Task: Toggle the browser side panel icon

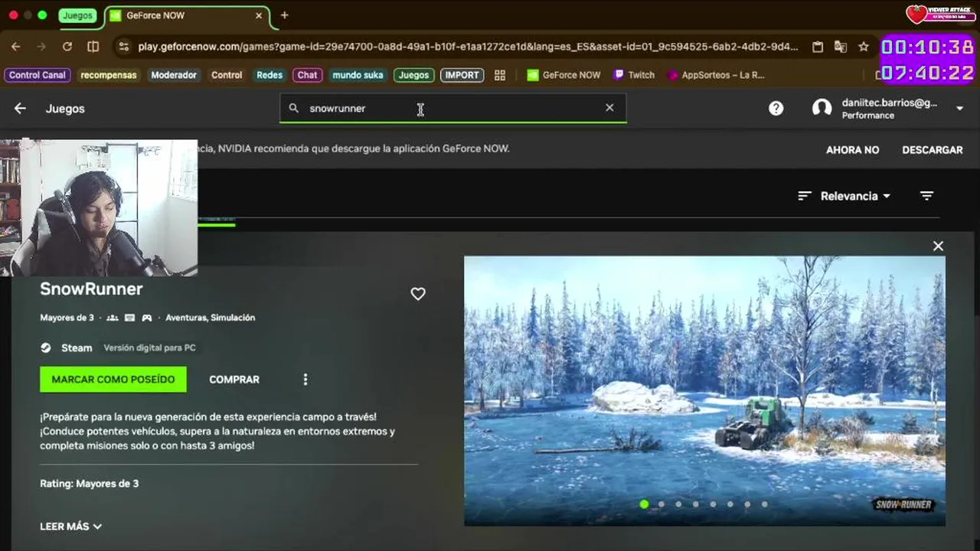Action: [93, 47]
